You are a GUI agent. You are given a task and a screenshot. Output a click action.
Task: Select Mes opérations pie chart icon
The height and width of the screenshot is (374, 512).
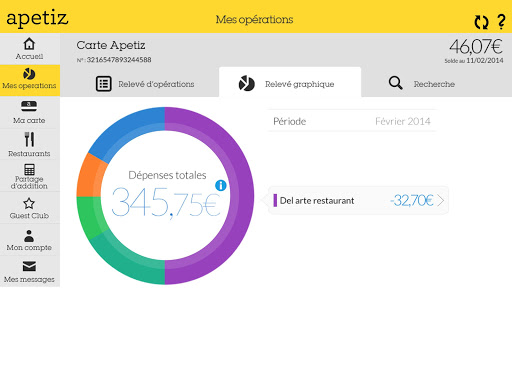click(29, 74)
